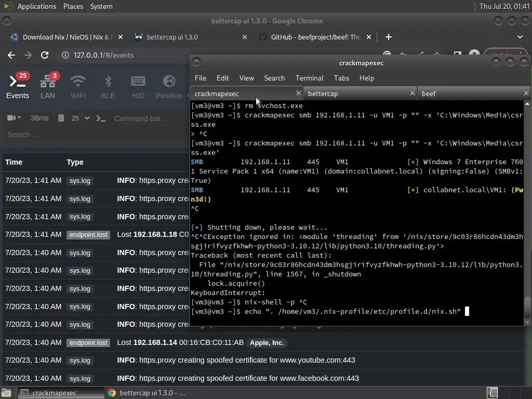Click the Chrome address bar URL
The image size is (532, 399).
103,55
